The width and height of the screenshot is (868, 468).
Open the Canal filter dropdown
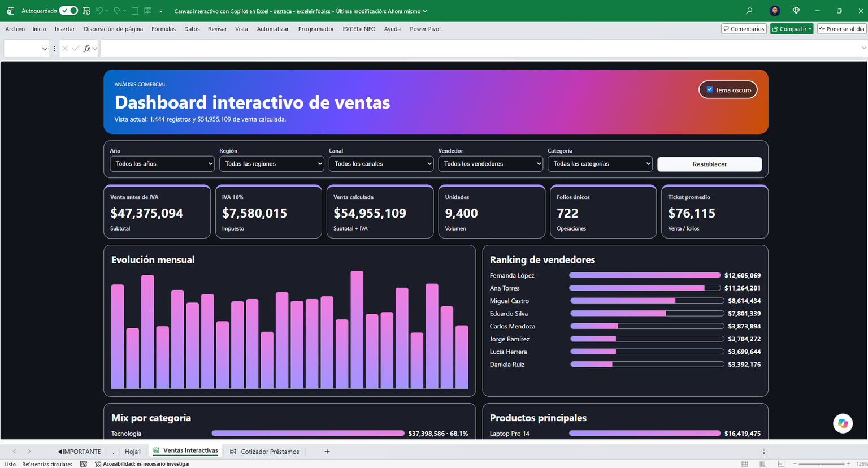pos(381,164)
